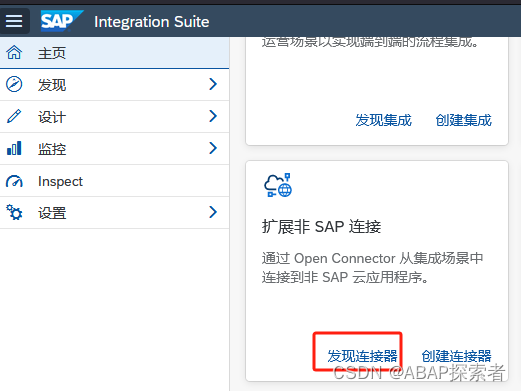Click the gears icon beside 设置
This screenshot has height=391, width=521.
point(14,212)
